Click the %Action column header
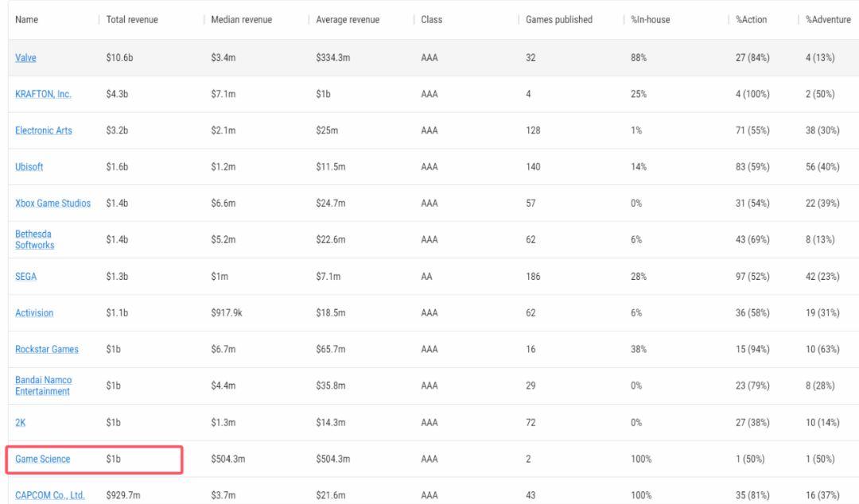859x504 pixels. (x=752, y=19)
